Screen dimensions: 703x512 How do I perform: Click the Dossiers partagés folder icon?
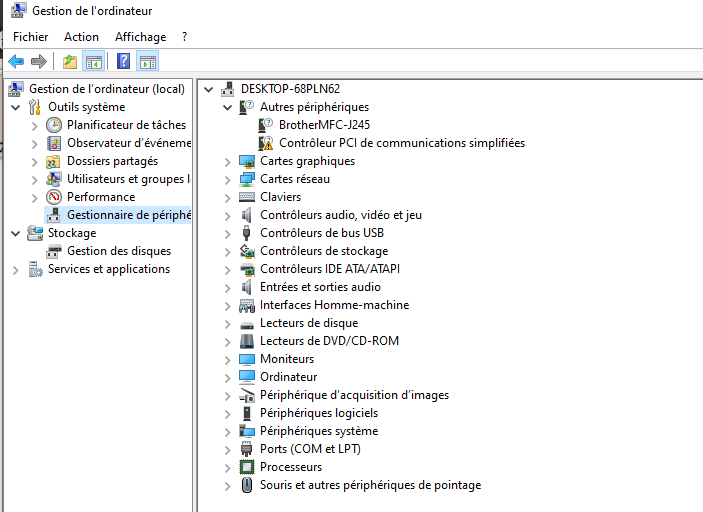click(x=54, y=161)
